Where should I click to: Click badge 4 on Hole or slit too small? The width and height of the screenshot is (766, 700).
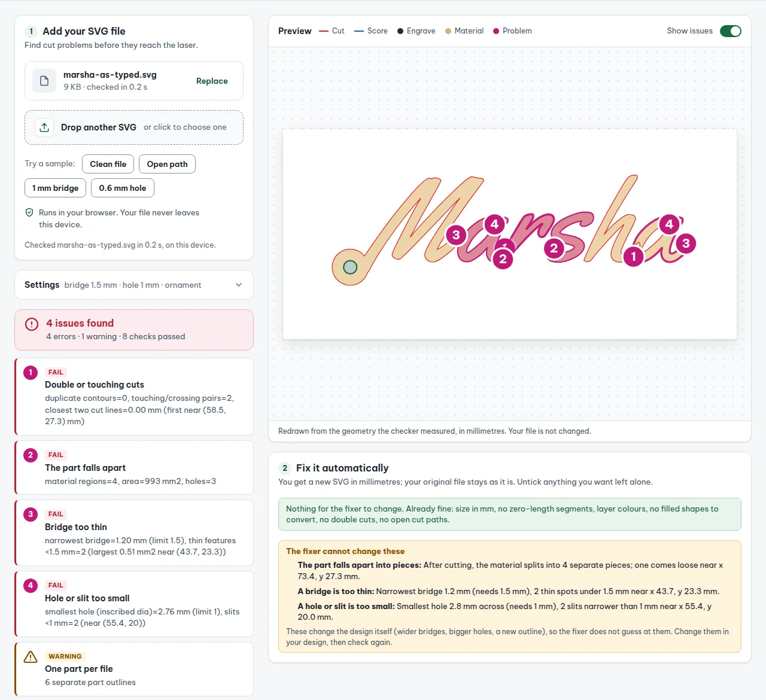click(x=31, y=585)
